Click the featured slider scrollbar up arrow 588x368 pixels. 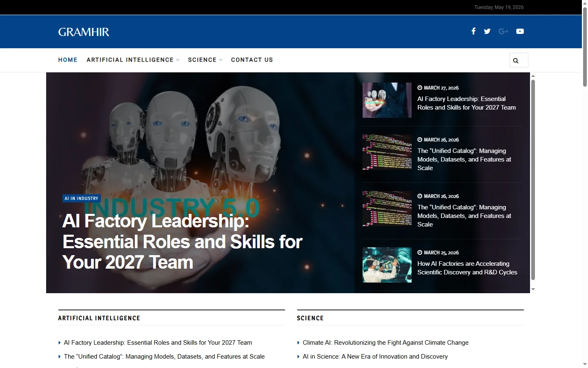pyautogui.click(x=533, y=76)
